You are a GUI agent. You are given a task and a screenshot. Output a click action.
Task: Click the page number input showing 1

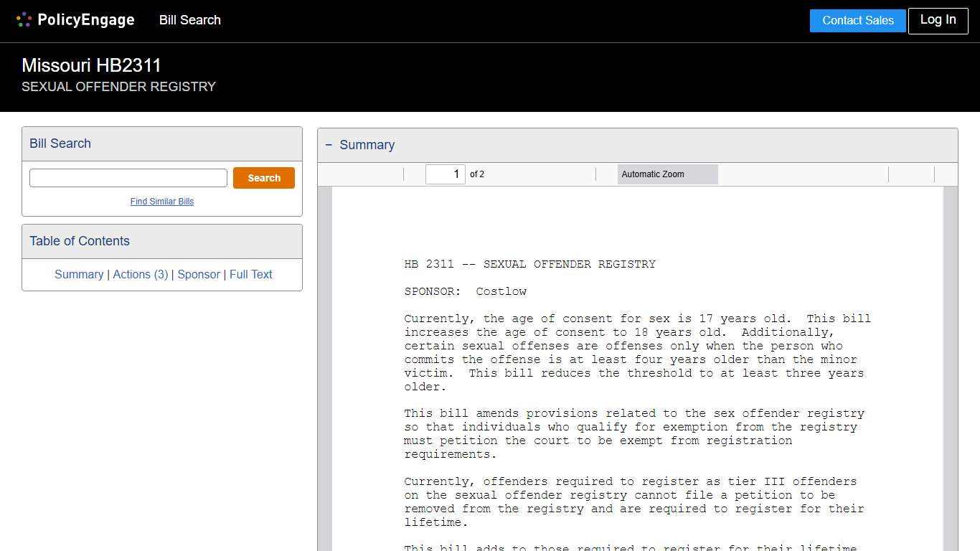[x=446, y=174]
